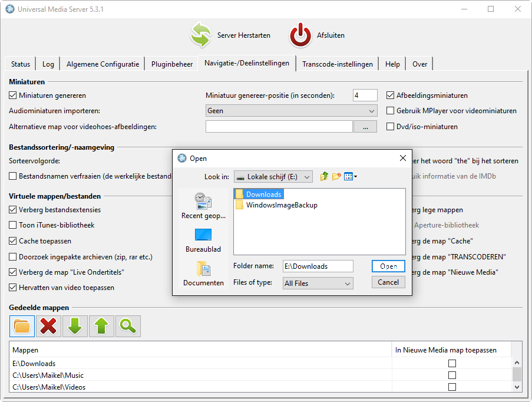Open the Audiominiaturen importeren dropdown
Viewport: 532px width, 402px height.
(291, 111)
